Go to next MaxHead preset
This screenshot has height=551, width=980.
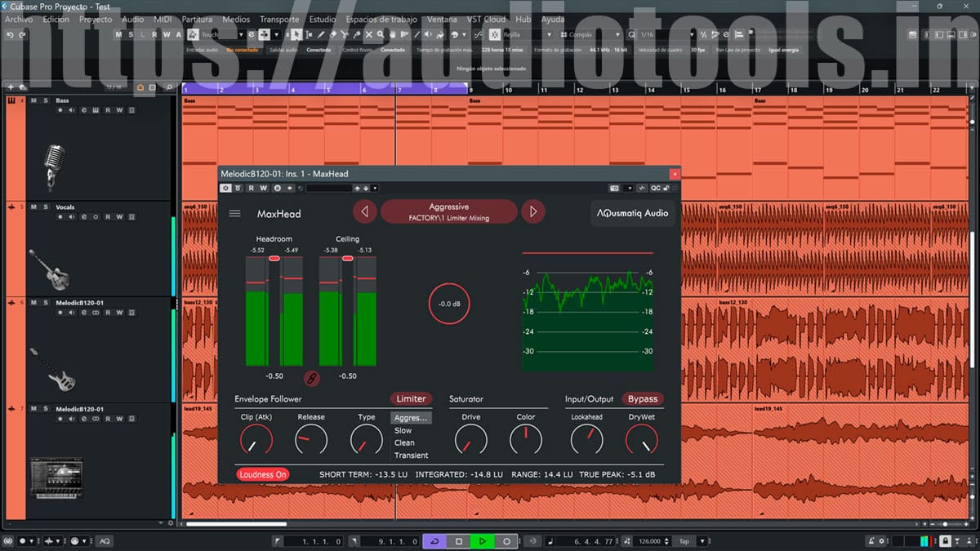coord(533,212)
